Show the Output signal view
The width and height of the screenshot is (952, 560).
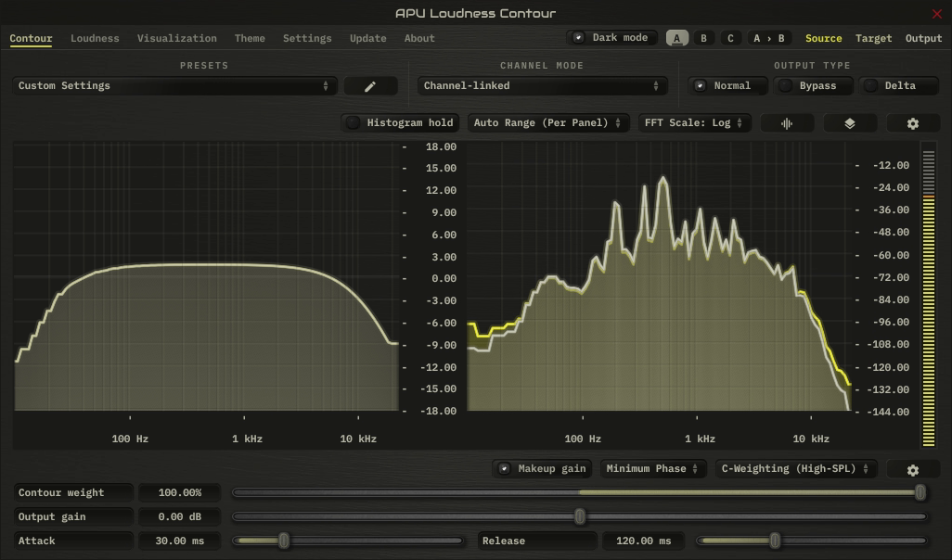pyautogui.click(x=923, y=38)
